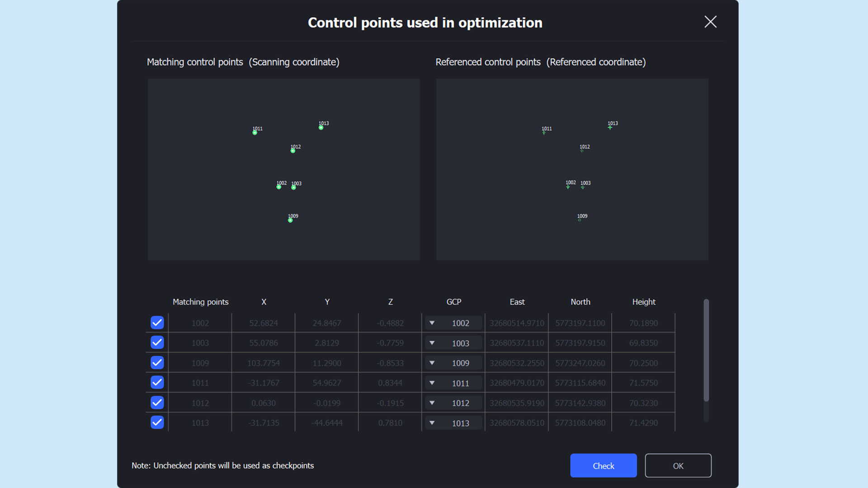Uncheck the checkbox for point 1002
The image size is (868, 488).
pos(157,323)
